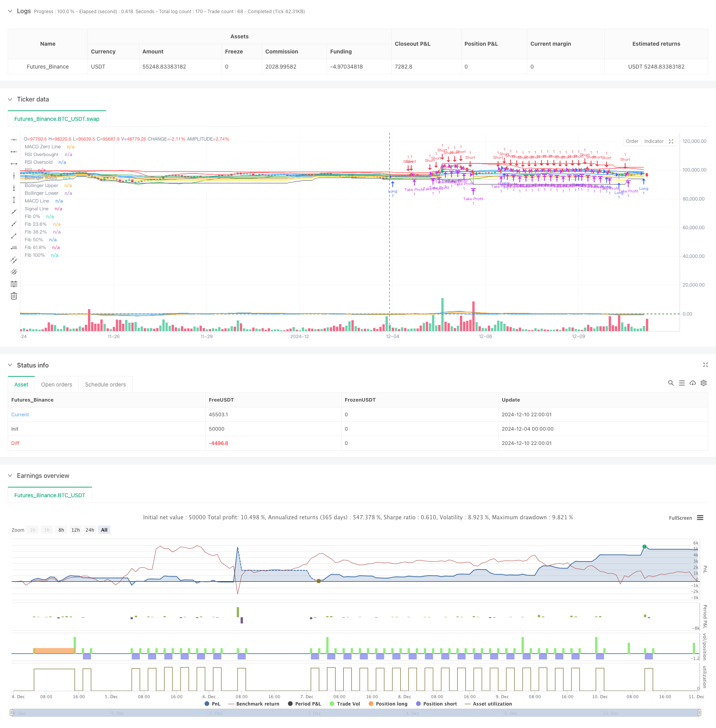Viewport: 716px width, 728px height.
Task: Grab the right handle of the range navigator
Action: pos(699,713)
